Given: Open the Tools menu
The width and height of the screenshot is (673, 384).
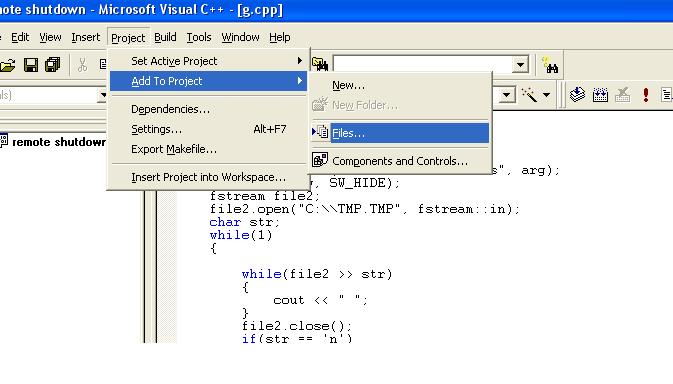Looking at the screenshot, I should click(199, 37).
